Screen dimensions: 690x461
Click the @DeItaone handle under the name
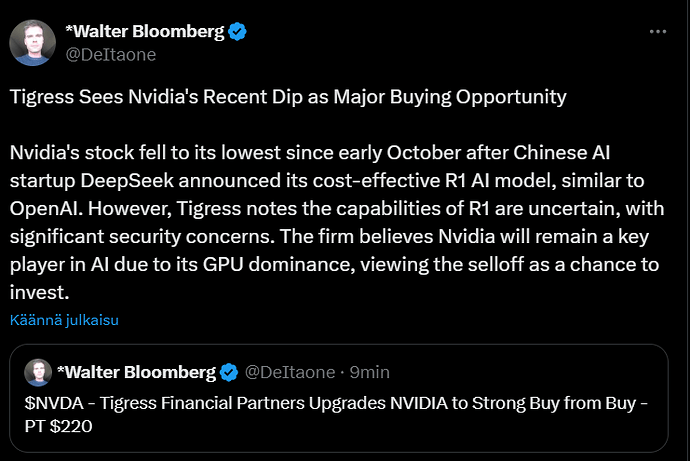pos(110,55)
